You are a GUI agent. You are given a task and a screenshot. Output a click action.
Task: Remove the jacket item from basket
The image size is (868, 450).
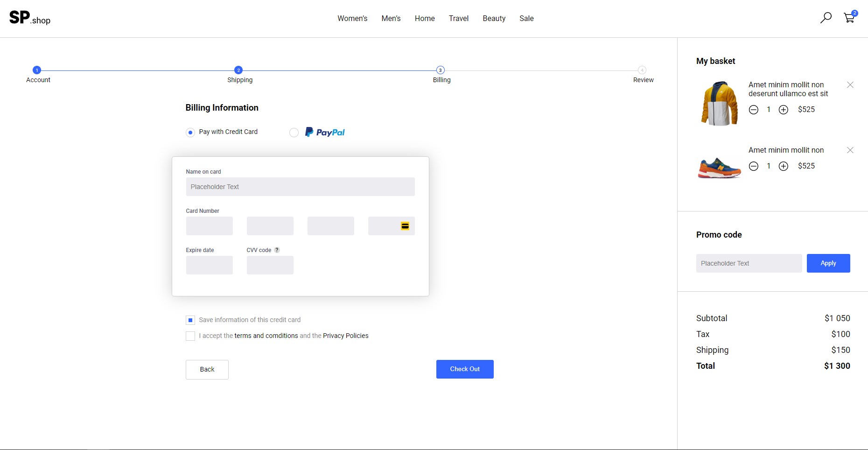point(850,84)
